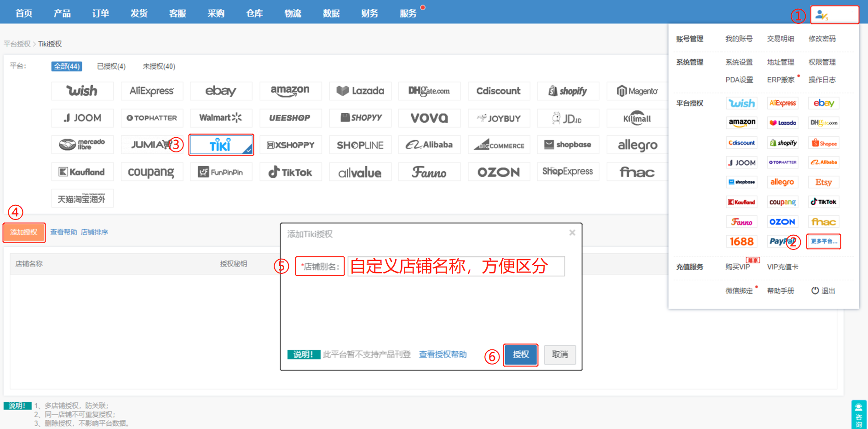Click the 退出 logout link
The height and width of the screenshot is (429, 868).
[x=823, y=290]
